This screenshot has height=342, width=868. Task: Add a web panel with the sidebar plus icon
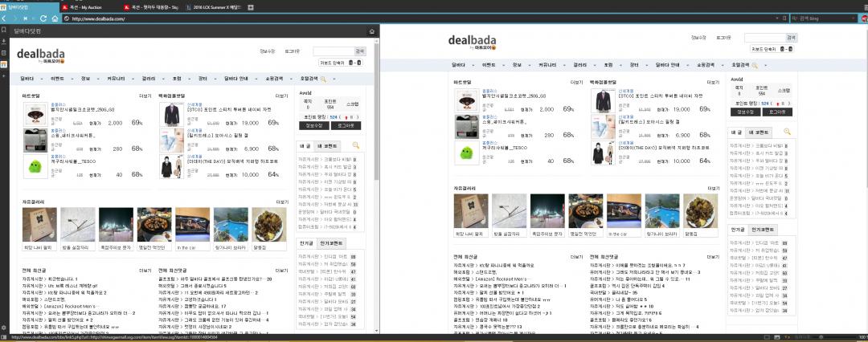click(x=4, y=75)
